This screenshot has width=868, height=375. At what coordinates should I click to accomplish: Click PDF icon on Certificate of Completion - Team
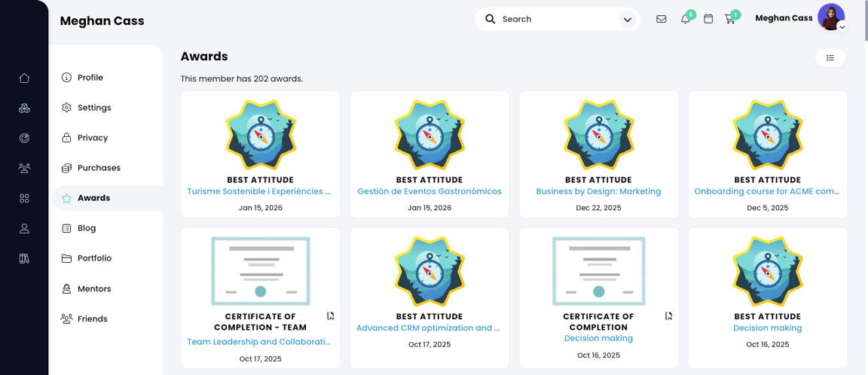pyautogui.click(x=331, y=316)
